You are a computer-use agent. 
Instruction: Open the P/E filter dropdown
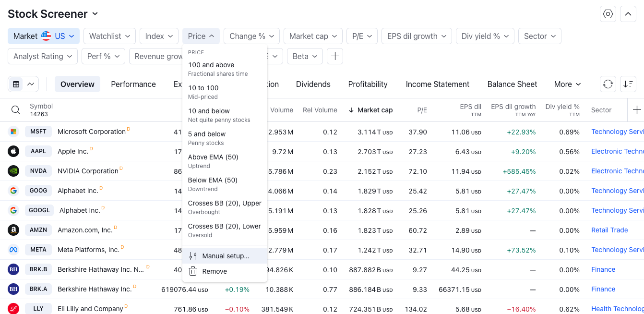tap(362, 36)
